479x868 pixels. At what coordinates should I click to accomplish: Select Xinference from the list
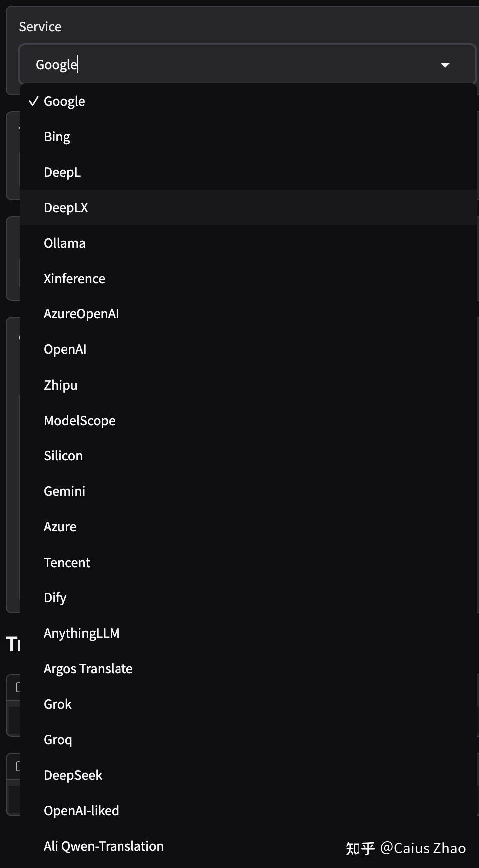pos(74,279)
